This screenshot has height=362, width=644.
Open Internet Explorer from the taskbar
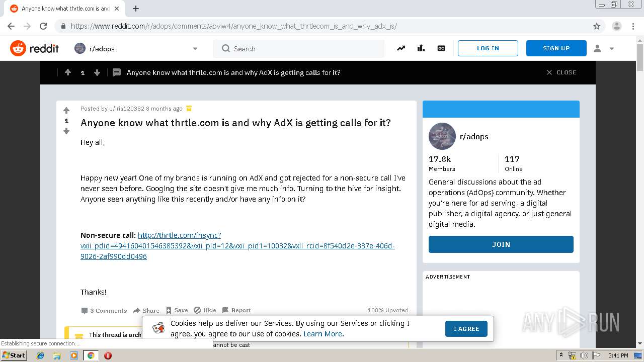[x=40, y=355]
